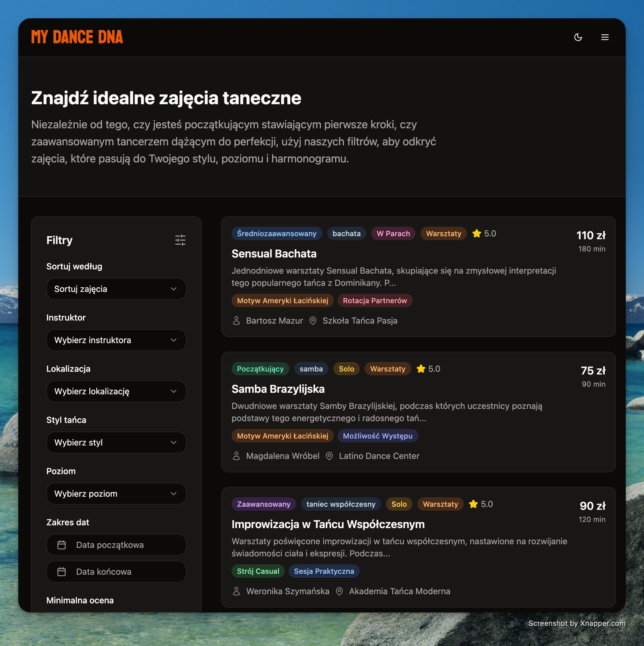644x646 pixels.
Task: Click the location pin beside Latino Dance Center
Action: point(330,456)
